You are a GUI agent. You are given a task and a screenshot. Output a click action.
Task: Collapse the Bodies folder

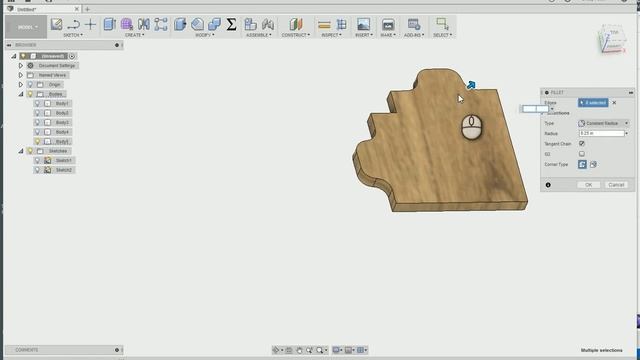pyautogui.click(x=21, y=94)
